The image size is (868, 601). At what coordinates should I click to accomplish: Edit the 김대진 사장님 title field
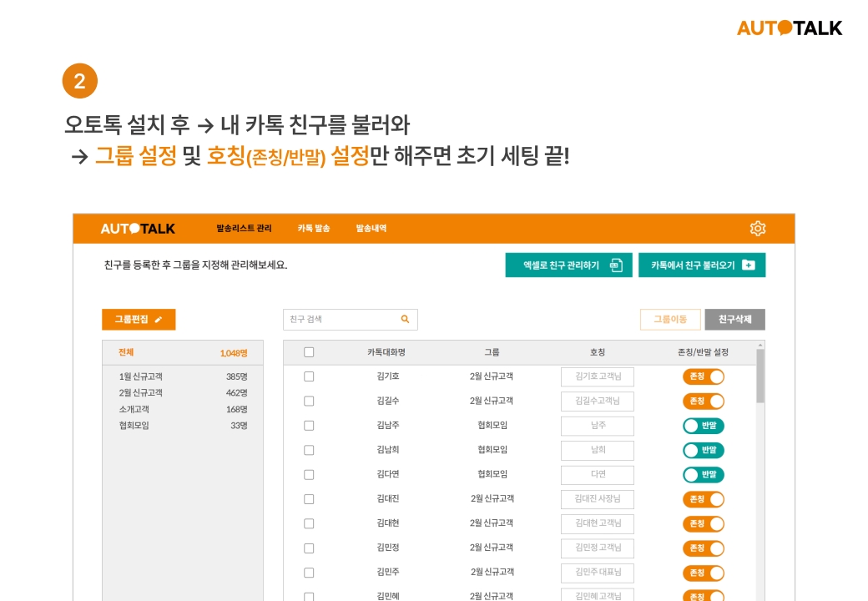click(x=598, y=499)
